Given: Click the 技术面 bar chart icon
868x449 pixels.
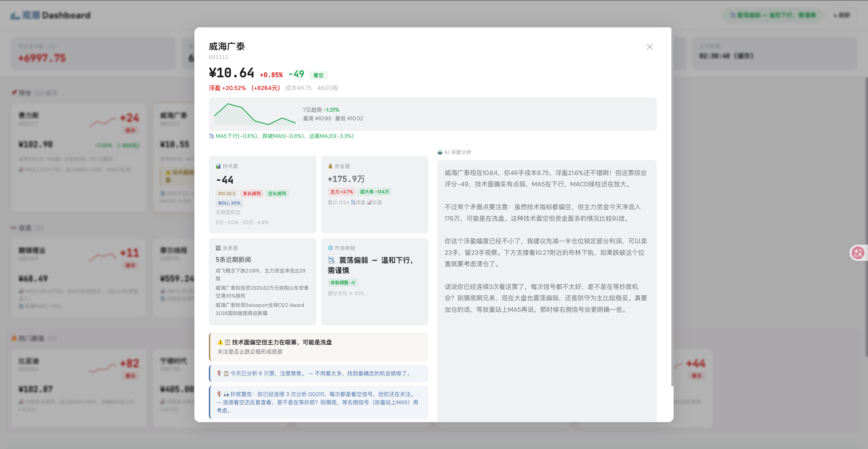Looking at the screenshot, I should pyautogui.click(x=218, y=166).
